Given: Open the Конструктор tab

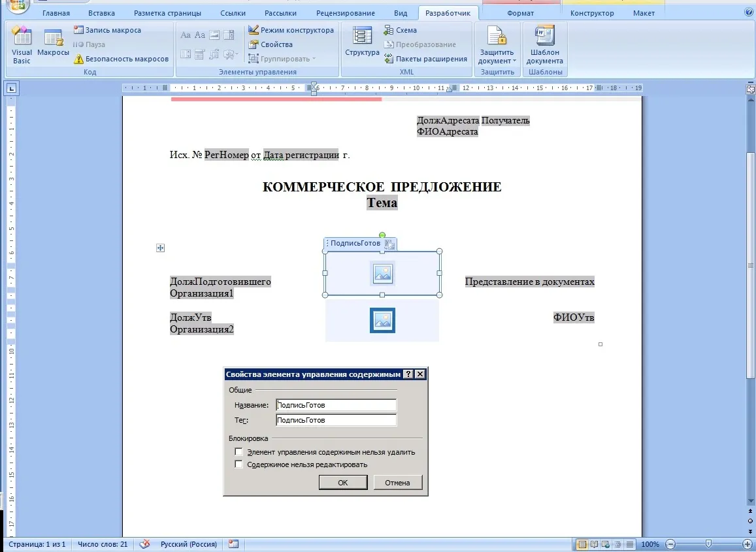Looking at the screenshot, I should point(592,13).
